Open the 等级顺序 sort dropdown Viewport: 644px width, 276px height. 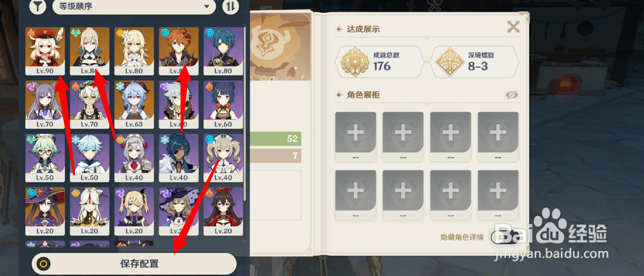tap(134, 6)
